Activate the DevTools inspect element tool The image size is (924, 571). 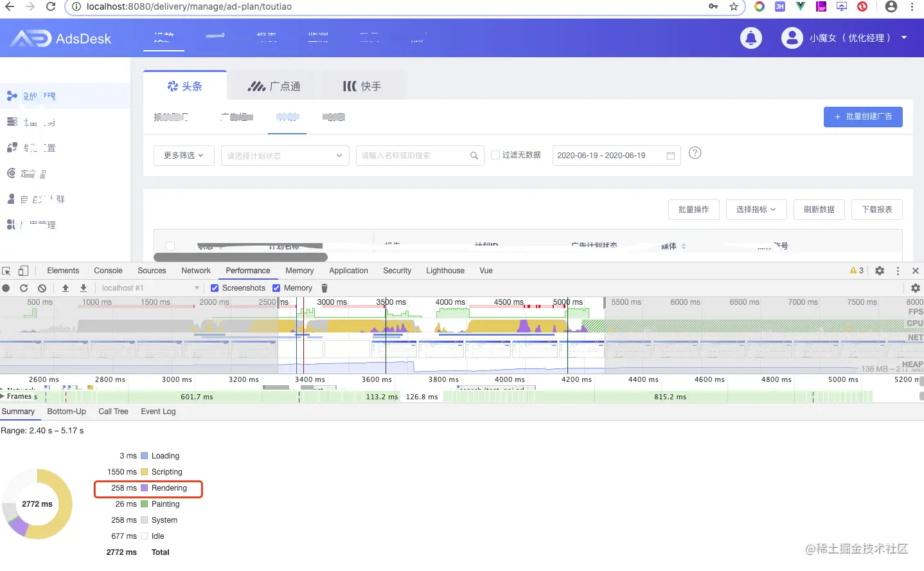[6, 271]
